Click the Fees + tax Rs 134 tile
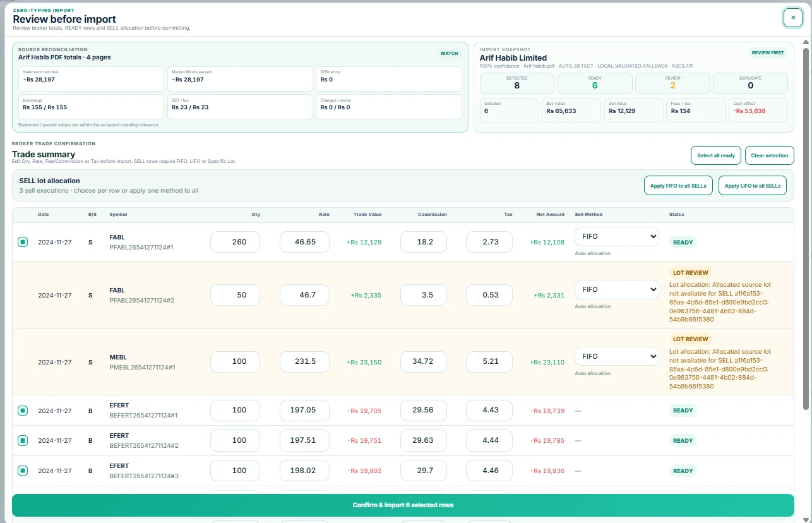 [x=696, y=110]
